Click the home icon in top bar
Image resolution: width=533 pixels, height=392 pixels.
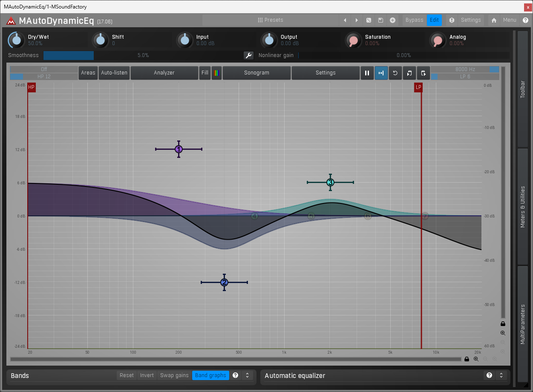(x=494, y=20)
